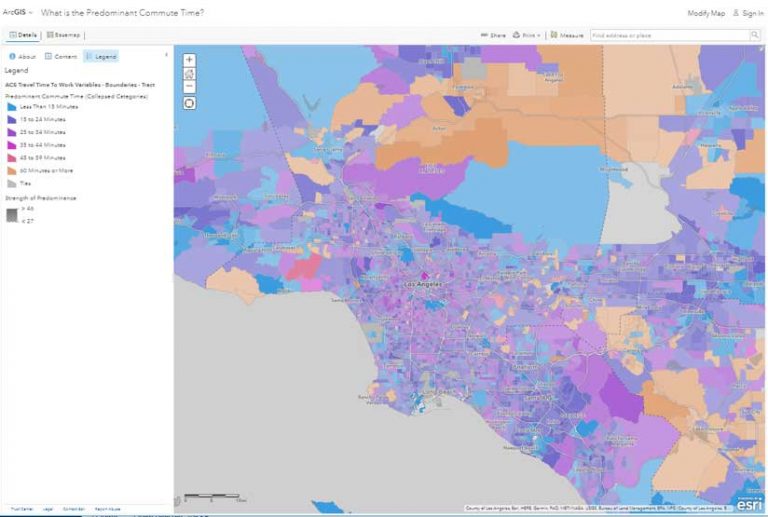This screenshot has height=517, width=768.
Task: Click the Find my location button
Action: [190, 103]
